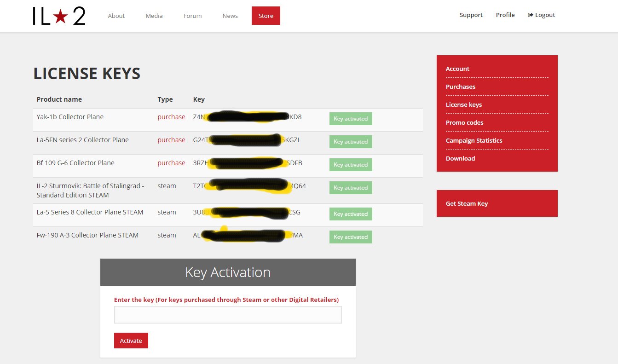618x364 pixels.
Task: Click Key activated for Bf 109 G-6
Action: coord(351,165)
